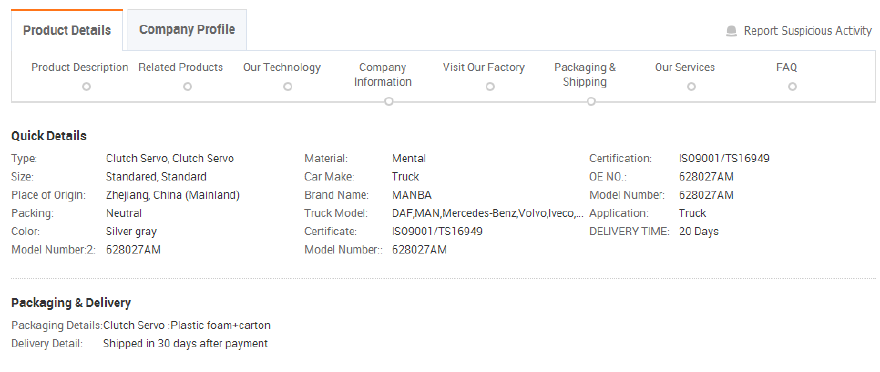
Task: Go to the Related Products section
Action: (x=181, y=67)
